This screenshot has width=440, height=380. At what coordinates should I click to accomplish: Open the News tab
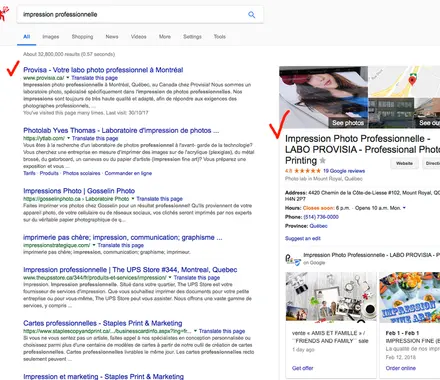tap(112, 37)
